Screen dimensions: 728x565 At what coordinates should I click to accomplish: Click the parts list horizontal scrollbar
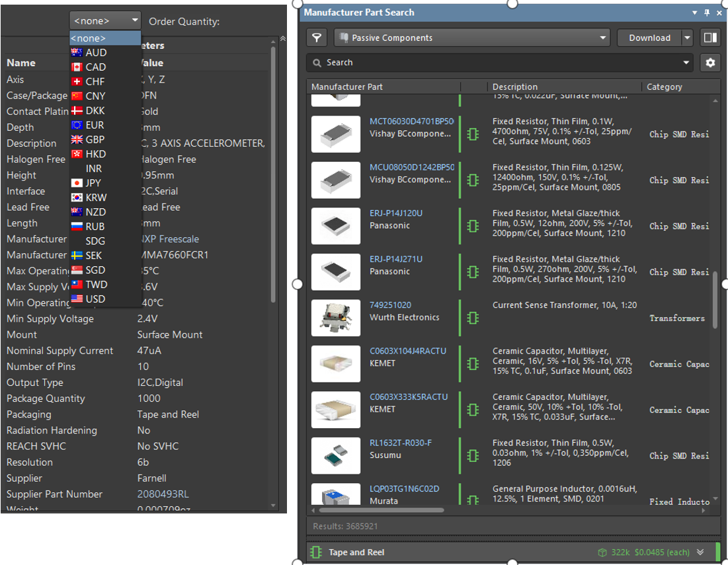click(381, 509)
